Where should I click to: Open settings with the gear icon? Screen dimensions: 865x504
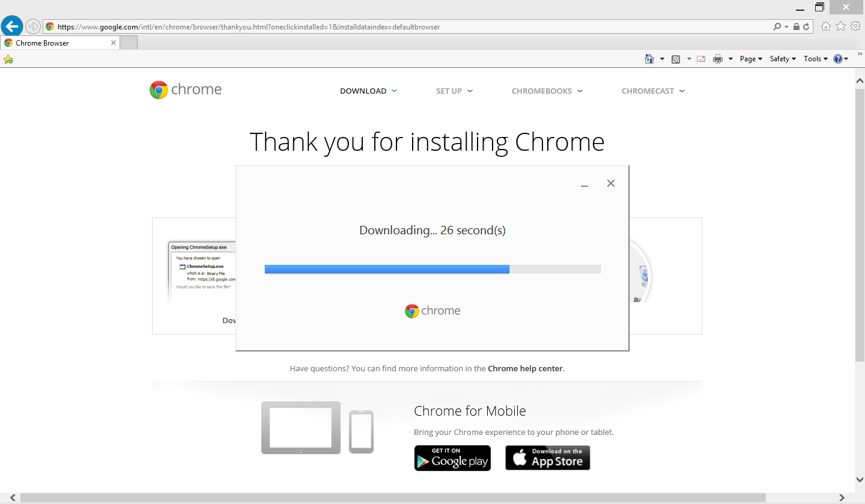855,26
